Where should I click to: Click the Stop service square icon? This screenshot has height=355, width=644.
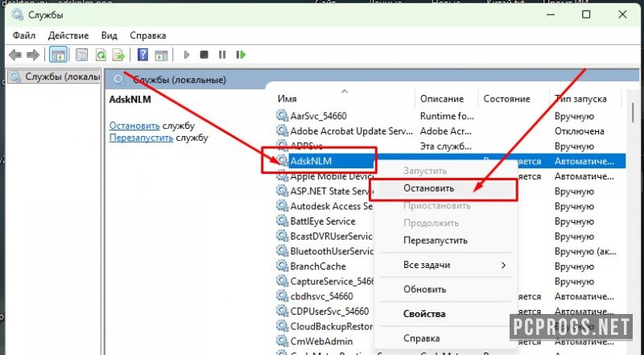click(204, 55)
